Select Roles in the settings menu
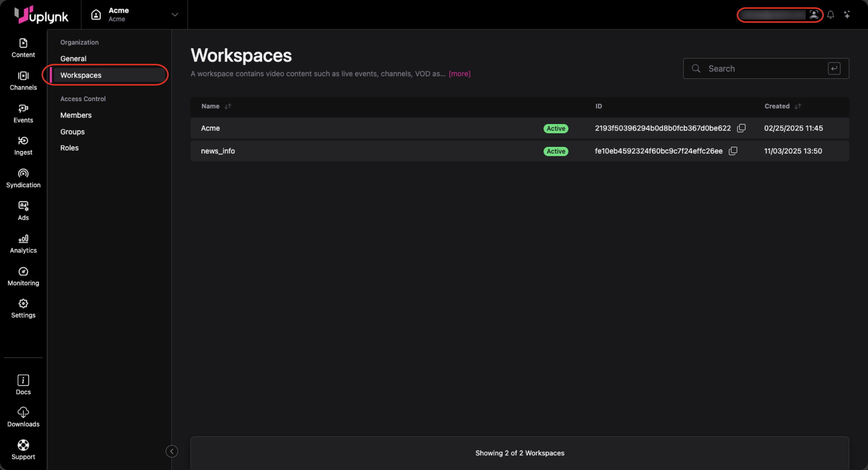Screen dimensions: 868x470 click(x=69, y=148)
